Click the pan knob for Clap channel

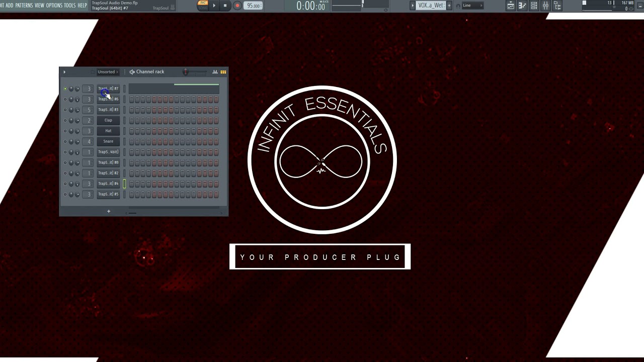click(x=71, y=120)
